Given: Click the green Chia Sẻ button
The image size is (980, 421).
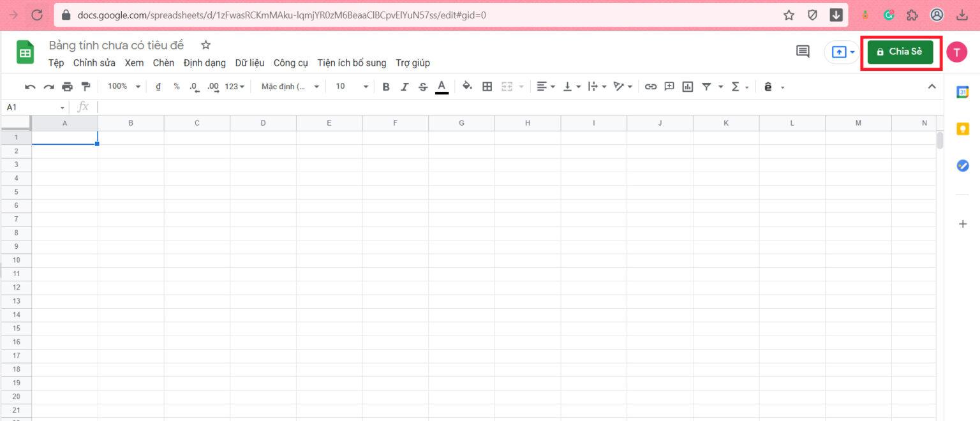Looking at the screenshot, I should point(900,52).
